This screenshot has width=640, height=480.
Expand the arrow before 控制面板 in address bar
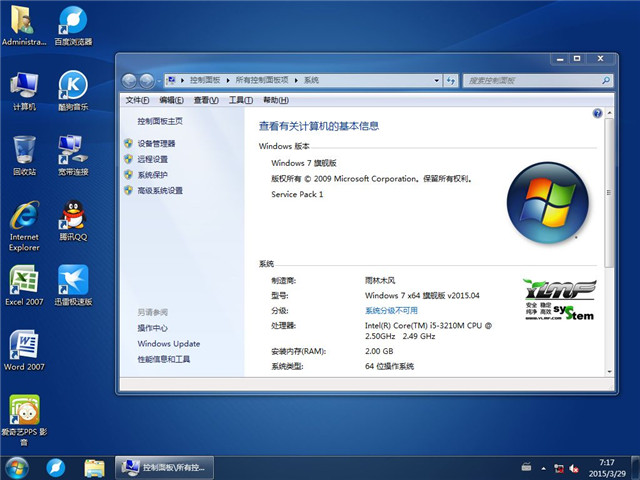(182, 80)
